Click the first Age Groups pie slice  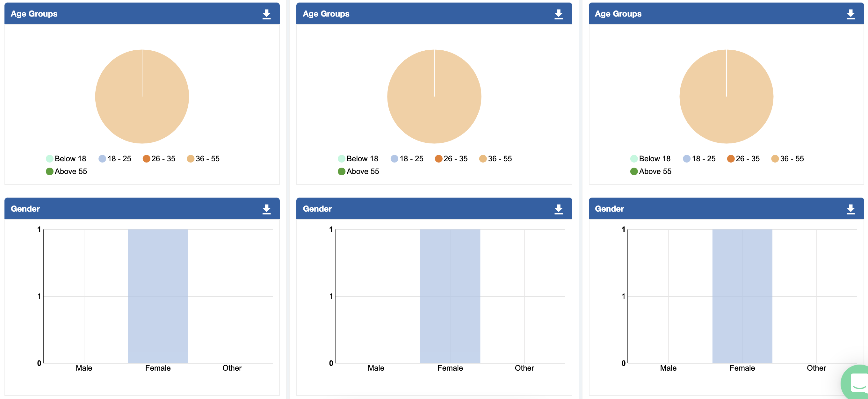142,96
